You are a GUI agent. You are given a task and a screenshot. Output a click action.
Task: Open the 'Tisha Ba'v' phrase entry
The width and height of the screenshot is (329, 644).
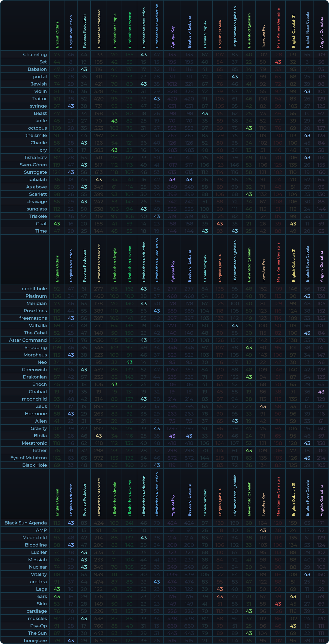tap(35, 158)
